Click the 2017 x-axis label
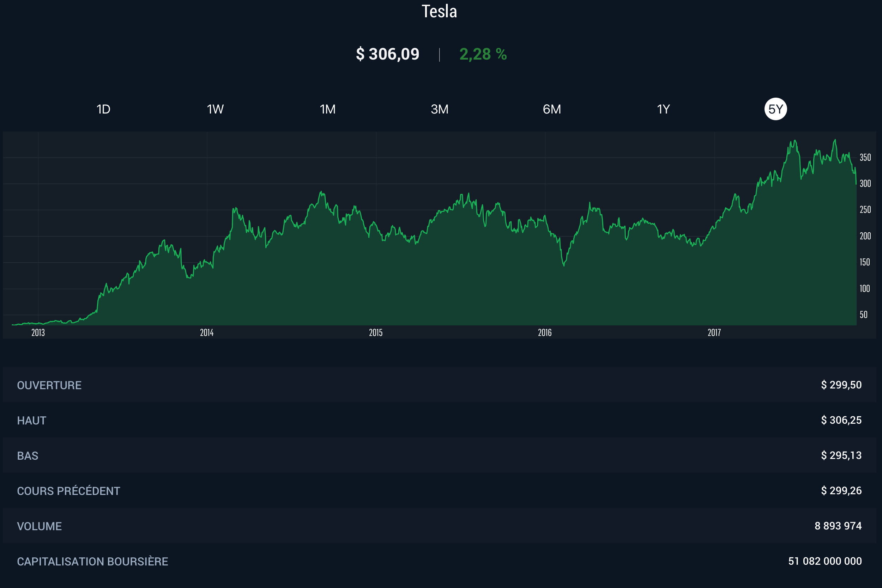Screen dimensions: 882x588 coord(714,333)
